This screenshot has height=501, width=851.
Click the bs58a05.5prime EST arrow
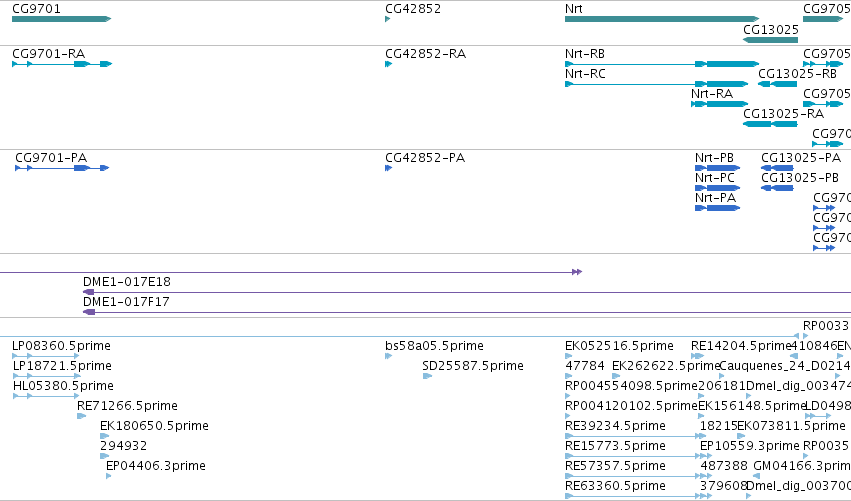pos(389,356)
